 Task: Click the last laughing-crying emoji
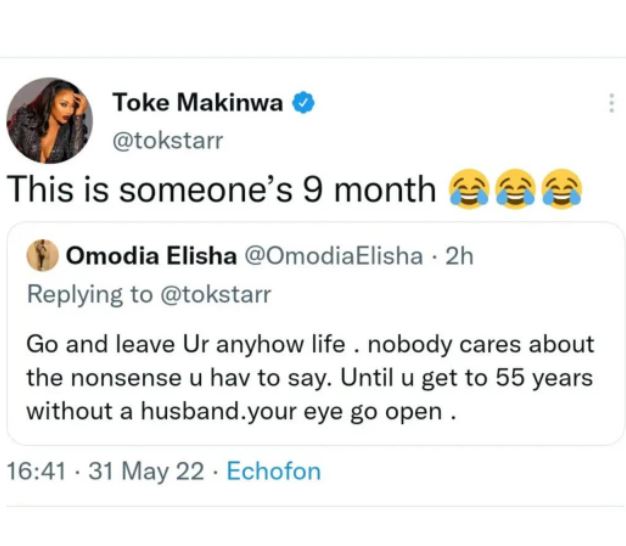click(562, 188)
